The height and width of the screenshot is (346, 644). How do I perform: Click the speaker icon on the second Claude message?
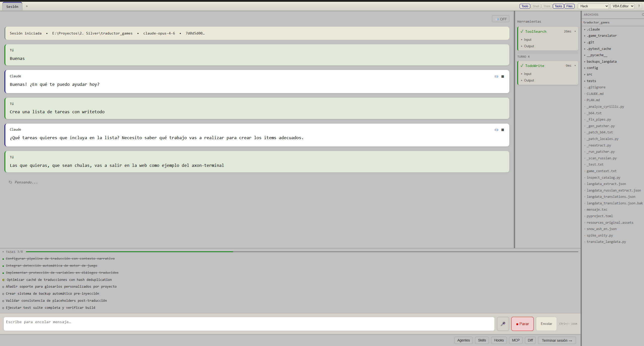496,130
